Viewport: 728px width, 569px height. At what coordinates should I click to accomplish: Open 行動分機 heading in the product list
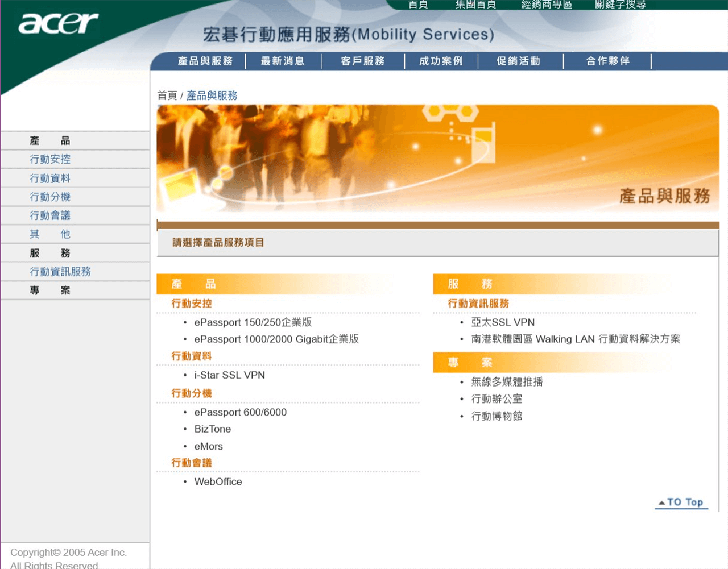coord(192,393)
